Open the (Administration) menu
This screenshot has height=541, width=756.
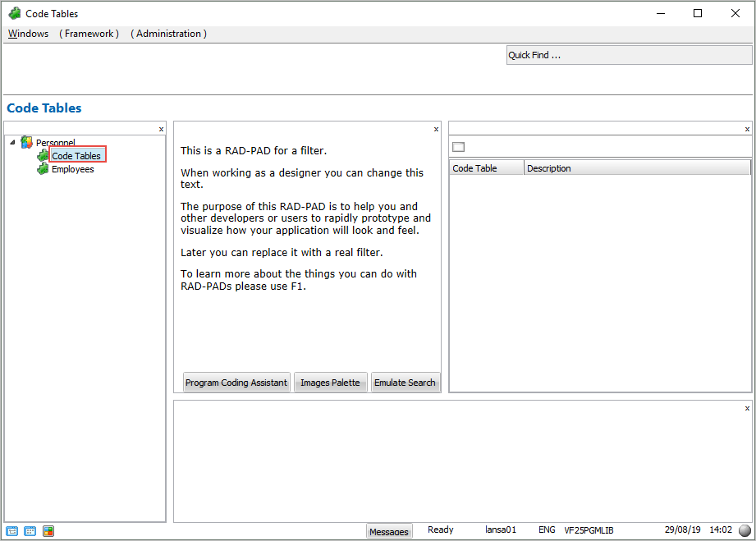point(169,34)
